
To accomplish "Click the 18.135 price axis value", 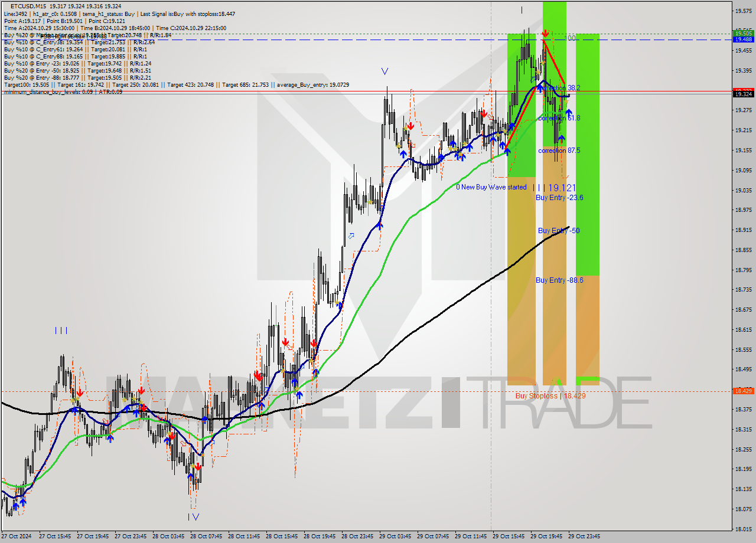I will (x=744, y=489).
